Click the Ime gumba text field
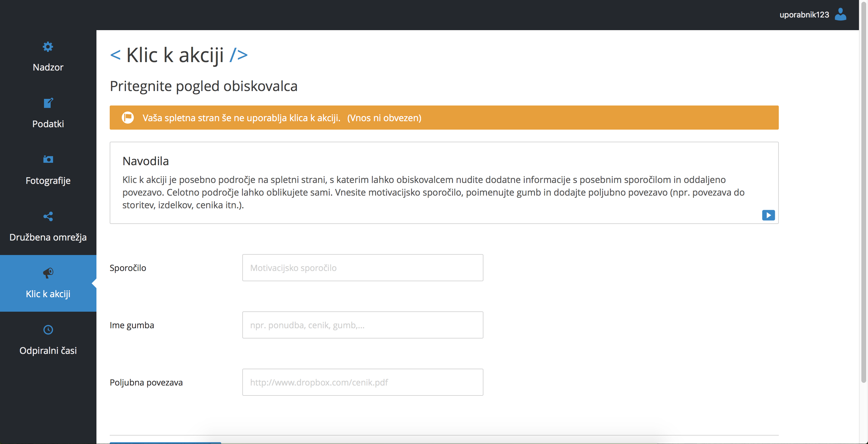868x444 pixels. pos(363,325)
